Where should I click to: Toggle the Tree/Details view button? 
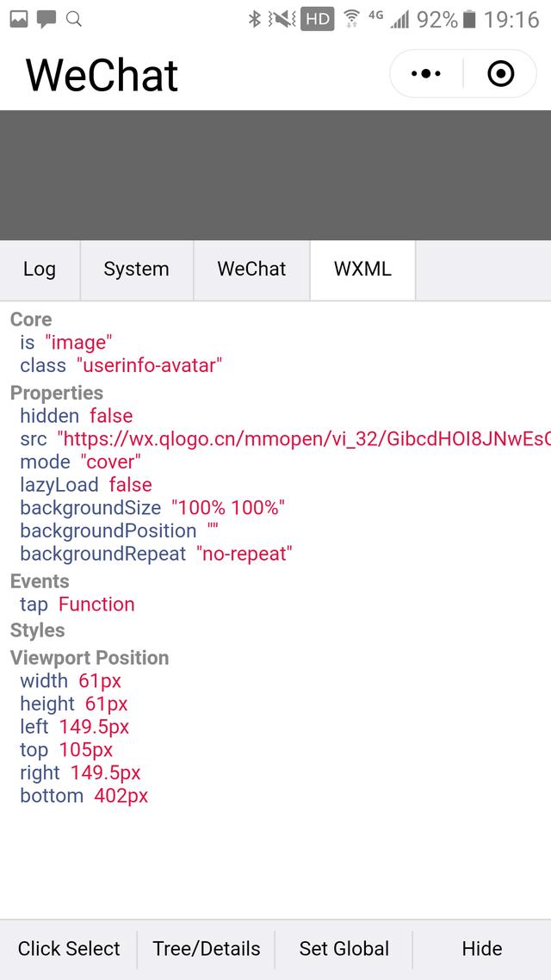pyautogui.click(x=207, y=949)
